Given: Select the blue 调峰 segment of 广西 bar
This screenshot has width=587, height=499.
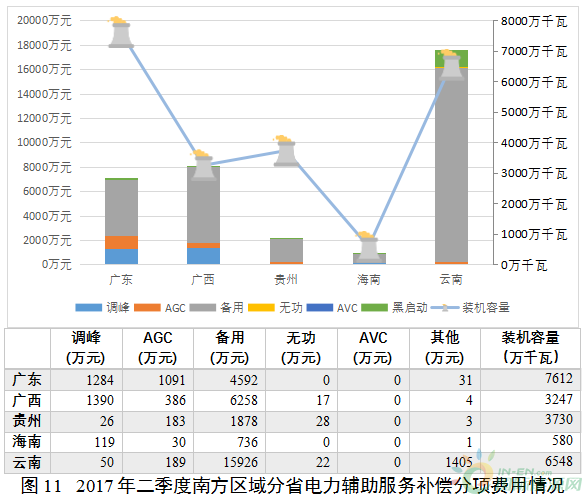Looking at the screenshot, I should coord(203,256).
